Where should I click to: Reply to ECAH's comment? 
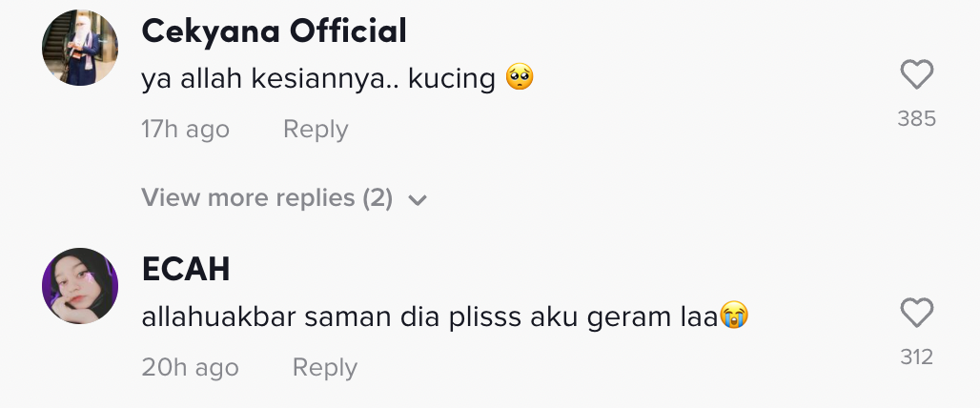(324, 368)
